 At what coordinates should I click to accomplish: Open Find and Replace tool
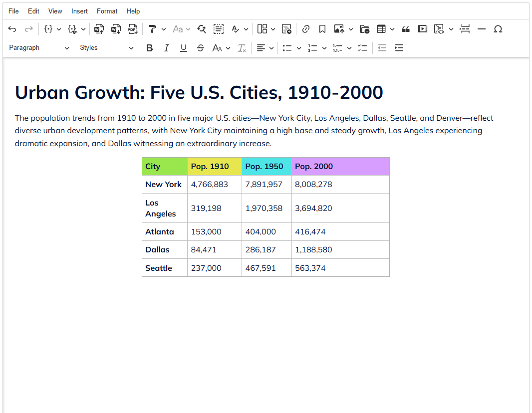202,29
